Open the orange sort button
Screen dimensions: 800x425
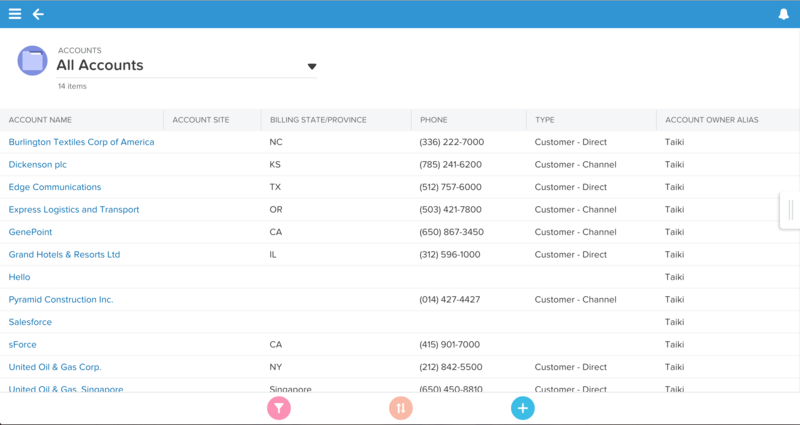(x=401, y=408)
